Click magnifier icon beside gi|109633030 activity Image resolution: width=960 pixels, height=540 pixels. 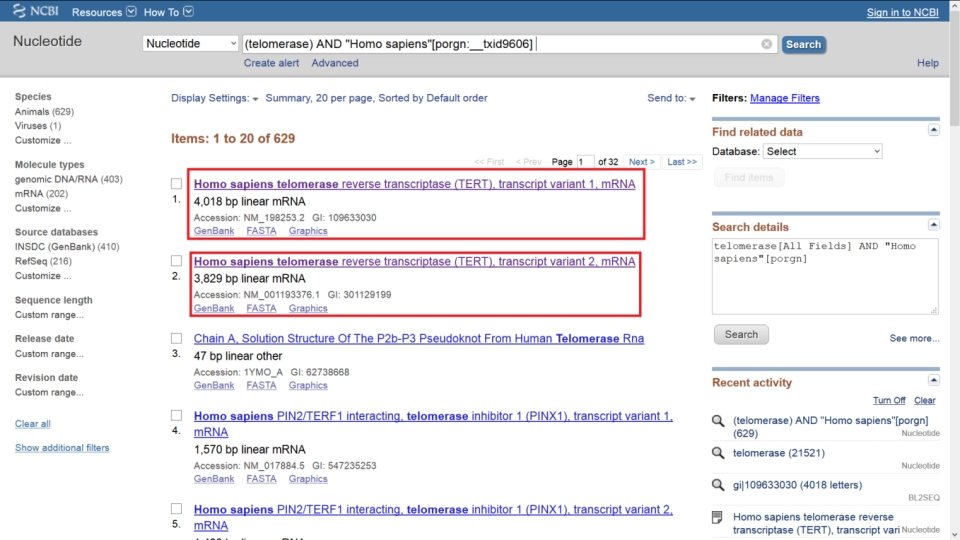[x=718, y=485]
